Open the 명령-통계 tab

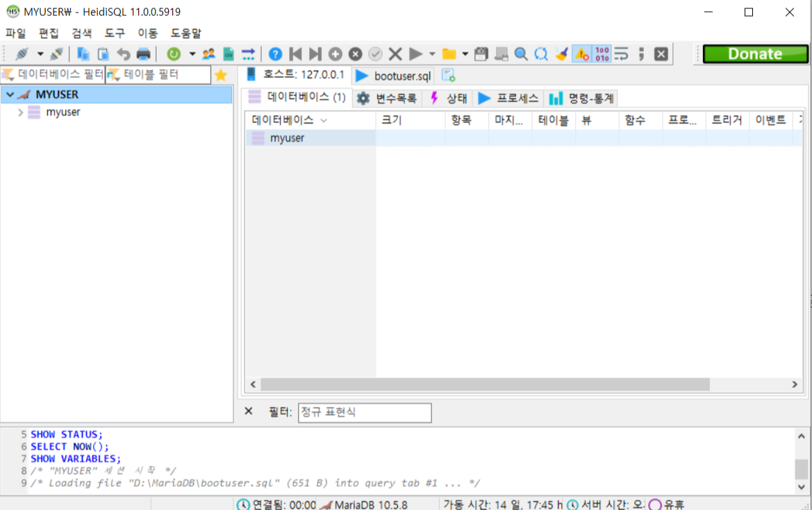tap(581, 99)
